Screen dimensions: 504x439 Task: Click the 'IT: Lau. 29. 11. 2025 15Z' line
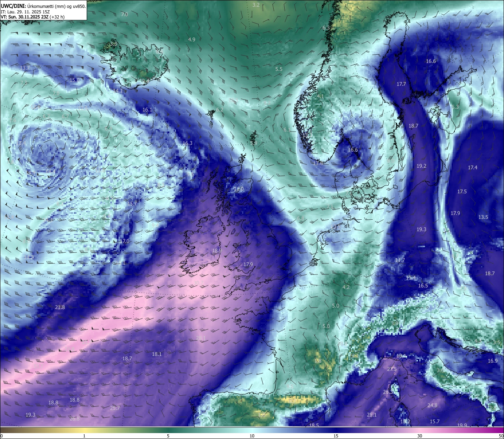point(25,12)
